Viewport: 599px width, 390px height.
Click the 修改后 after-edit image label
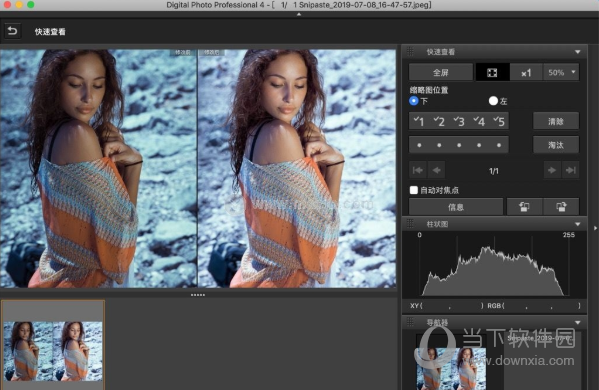click(211, 52)
